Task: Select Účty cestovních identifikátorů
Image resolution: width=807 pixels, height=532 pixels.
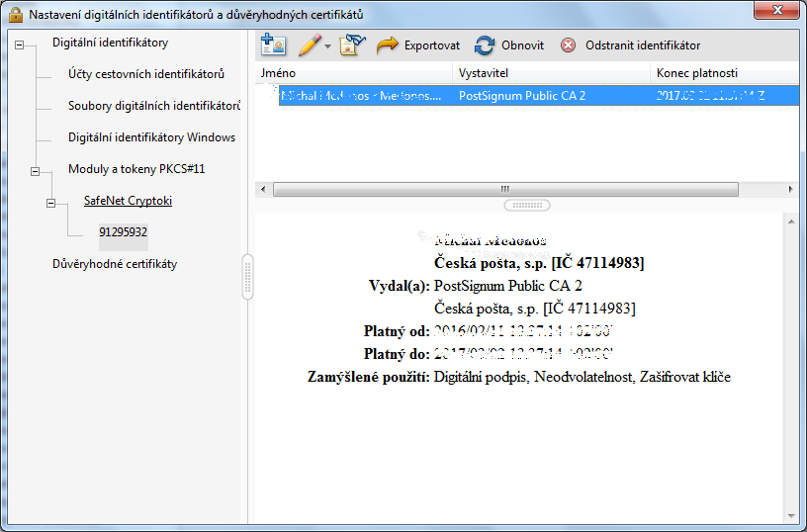Action: click(x=146, y=74)
